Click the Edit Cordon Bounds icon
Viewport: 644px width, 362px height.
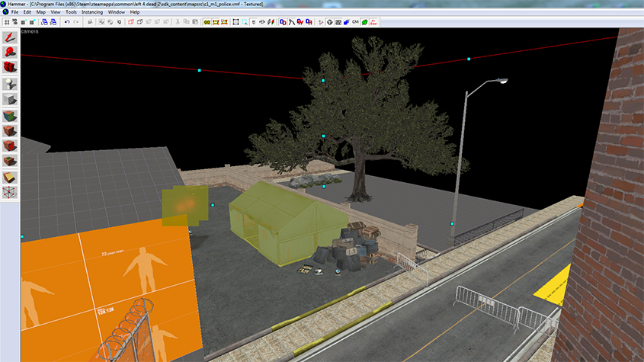(x=216, y=22)
